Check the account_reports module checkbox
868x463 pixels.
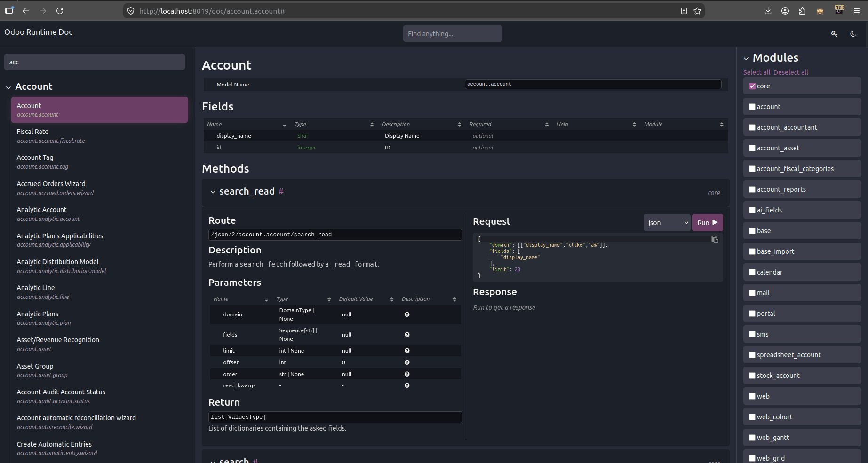click(x=752, y=189)
